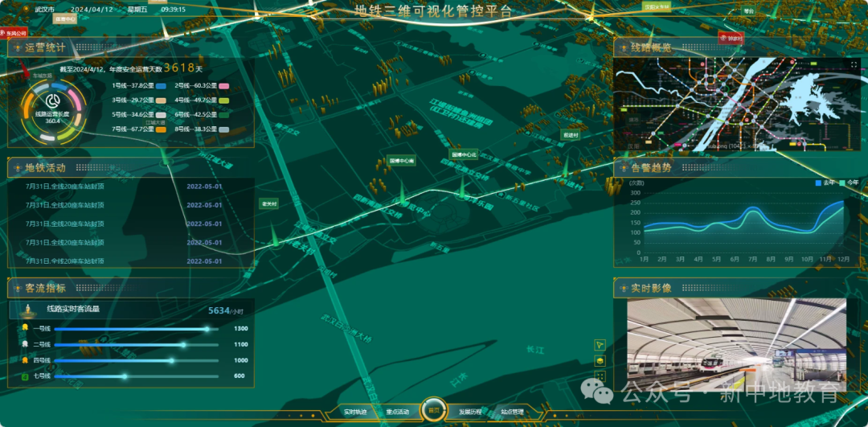Viewport: 868px width, 427px height.
Task: Open the 发展历程 tab
Action: tap(470, 412)
